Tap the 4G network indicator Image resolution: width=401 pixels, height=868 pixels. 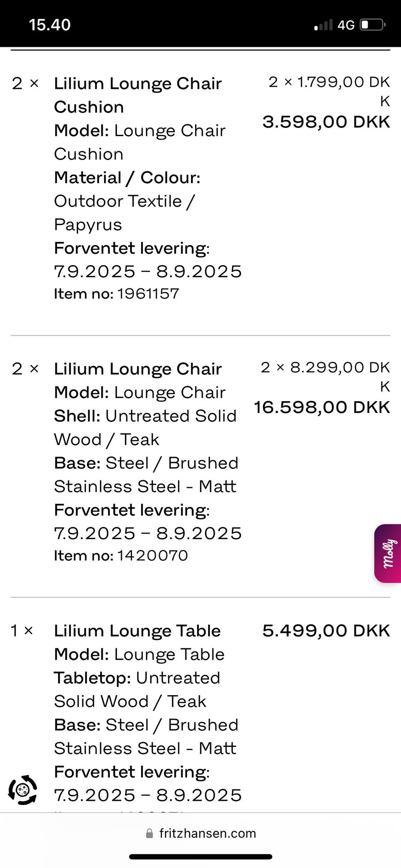(x=346, y=25)
